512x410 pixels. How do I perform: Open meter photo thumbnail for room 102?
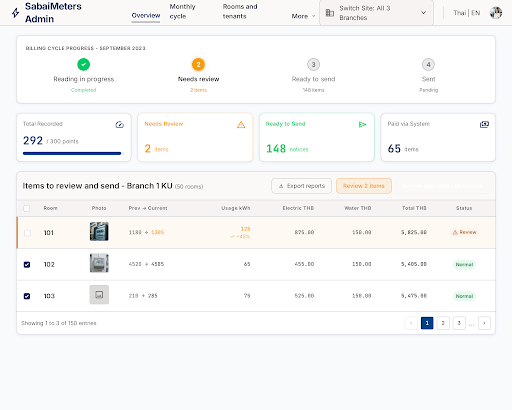[x=99, y=263]
